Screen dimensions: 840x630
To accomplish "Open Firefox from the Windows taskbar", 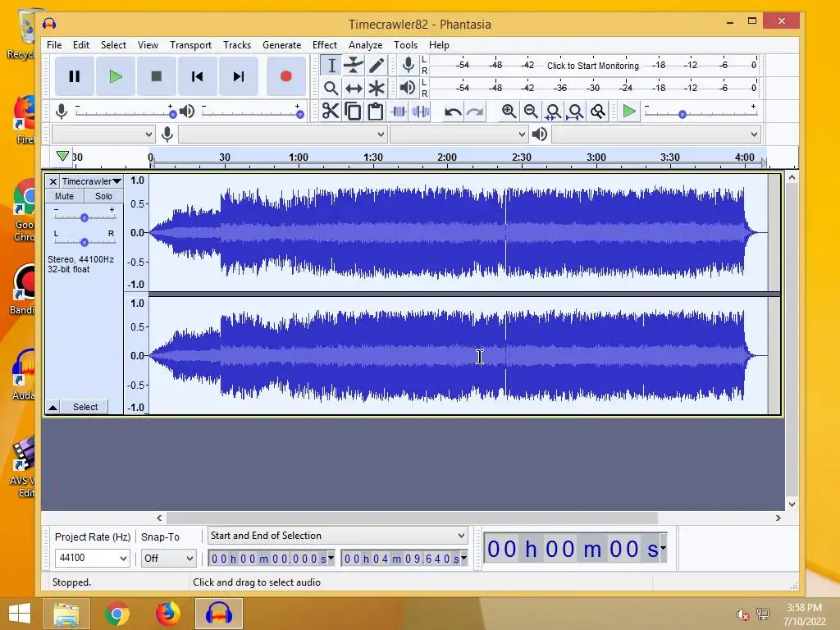I will pyautogui.click(x=167, y=614).
